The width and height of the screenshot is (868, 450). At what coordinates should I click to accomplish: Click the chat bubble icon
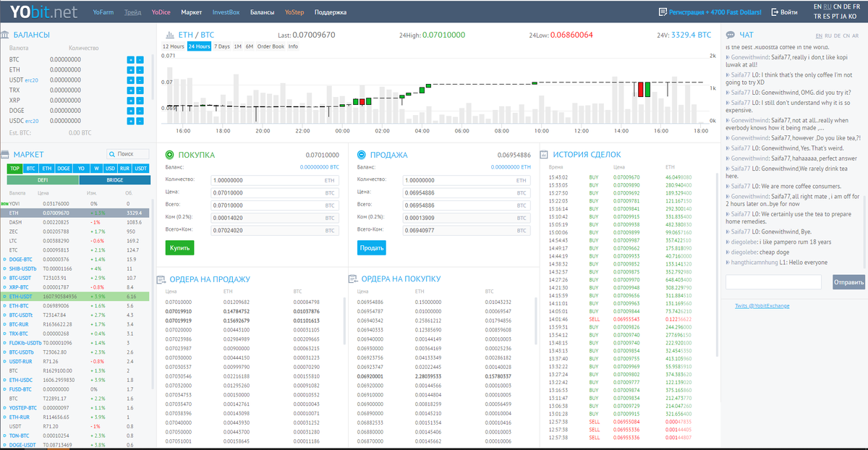[x=730, y=35]
